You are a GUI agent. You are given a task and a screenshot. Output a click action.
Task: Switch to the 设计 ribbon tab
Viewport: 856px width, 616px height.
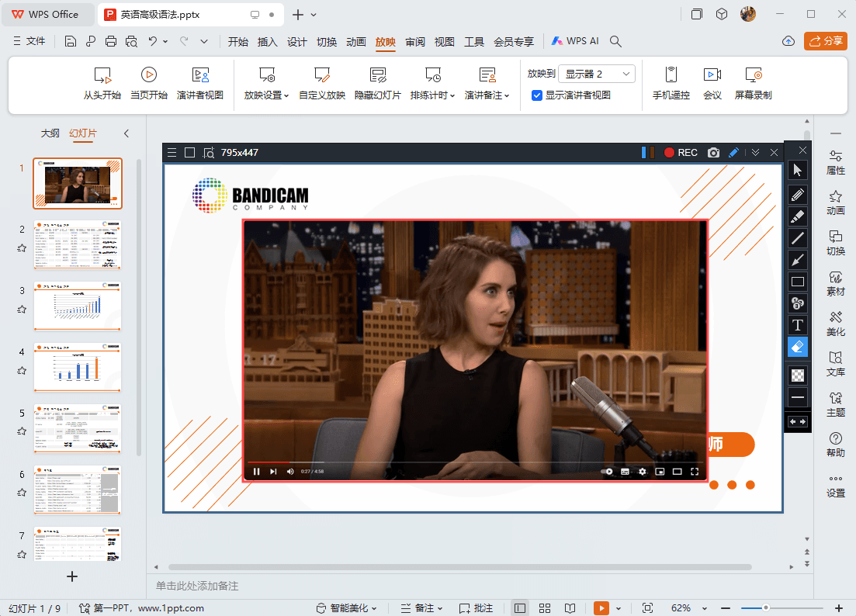[x=297, y=42]
